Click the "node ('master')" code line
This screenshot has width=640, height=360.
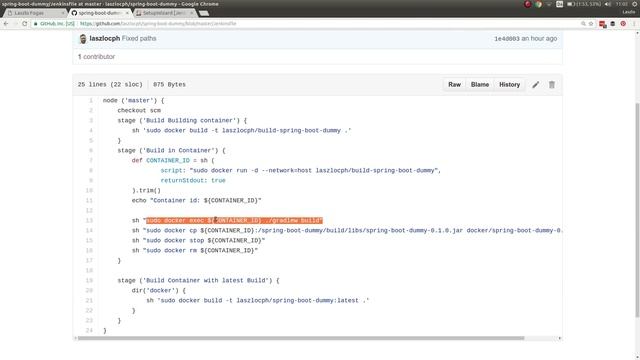tap(133, 100)
